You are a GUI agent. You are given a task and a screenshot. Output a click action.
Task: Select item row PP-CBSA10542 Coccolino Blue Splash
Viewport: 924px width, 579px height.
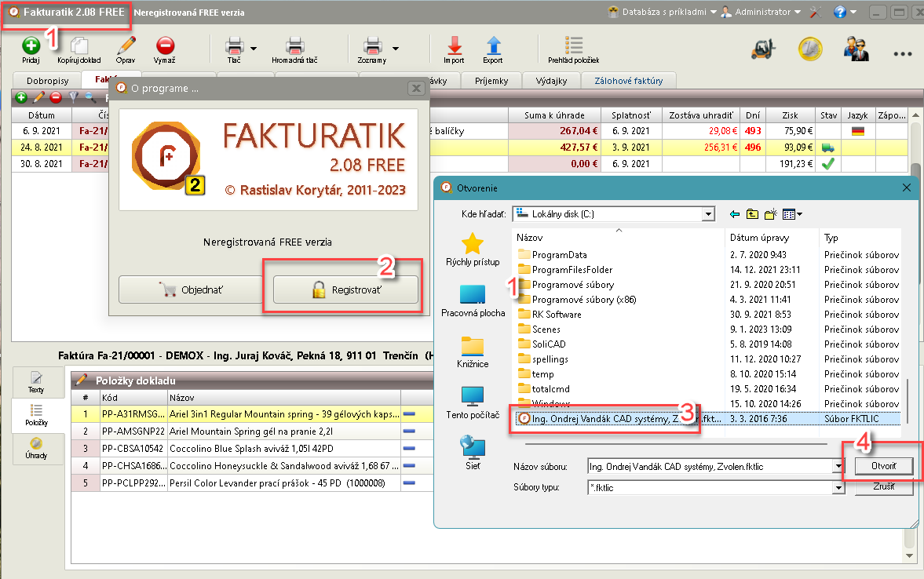pos(252,448)
